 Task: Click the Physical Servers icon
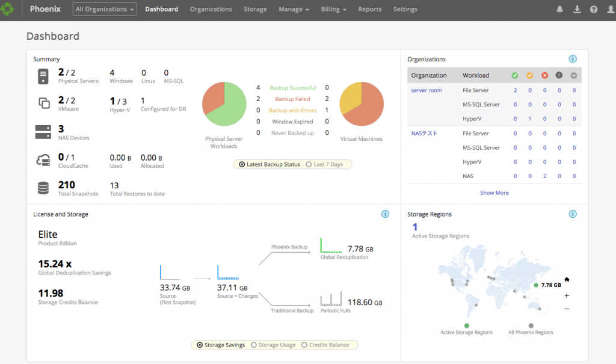43,76
